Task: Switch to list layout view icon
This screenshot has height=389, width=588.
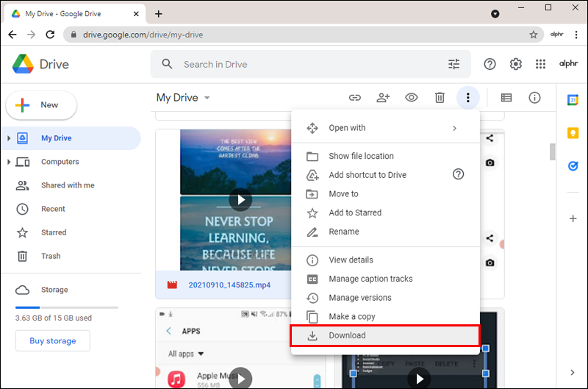Action: [506, 98]
